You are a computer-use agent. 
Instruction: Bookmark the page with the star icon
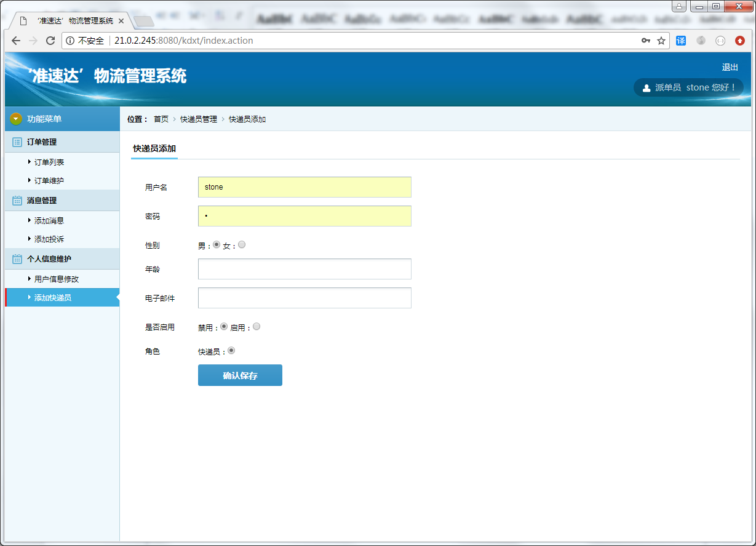tap(661, 41)
